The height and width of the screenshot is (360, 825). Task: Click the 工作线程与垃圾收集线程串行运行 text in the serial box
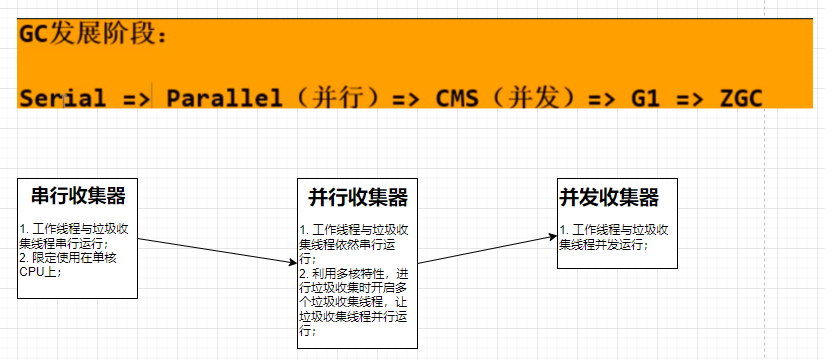point(74,236)
